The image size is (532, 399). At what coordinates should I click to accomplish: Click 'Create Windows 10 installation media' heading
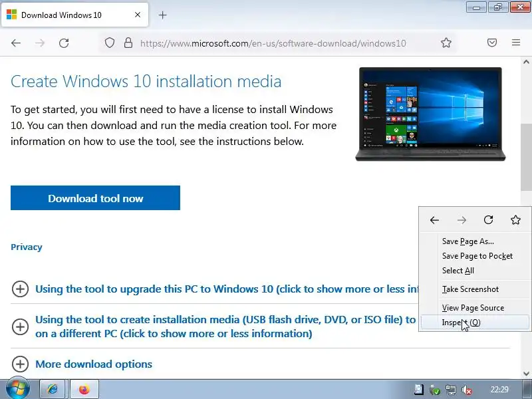coord(146,81)
